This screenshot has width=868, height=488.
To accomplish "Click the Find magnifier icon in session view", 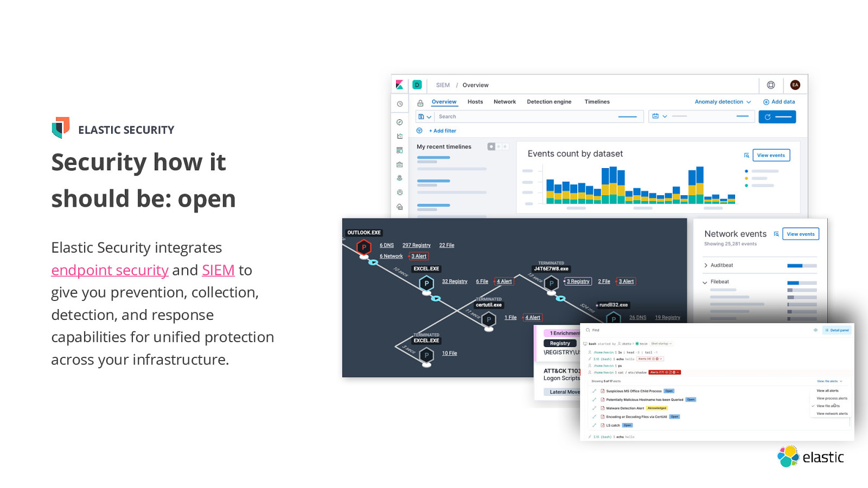I will (588, 330).
